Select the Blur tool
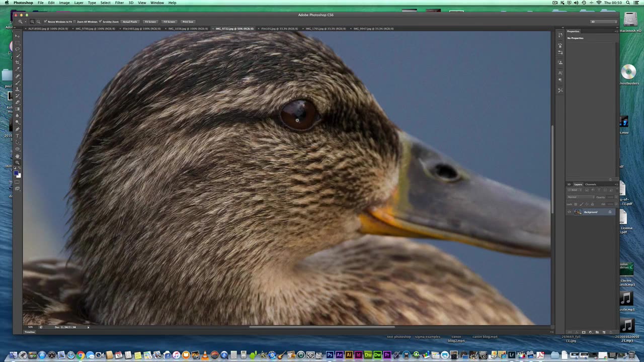Screen dimensions: 644x362 17,116
